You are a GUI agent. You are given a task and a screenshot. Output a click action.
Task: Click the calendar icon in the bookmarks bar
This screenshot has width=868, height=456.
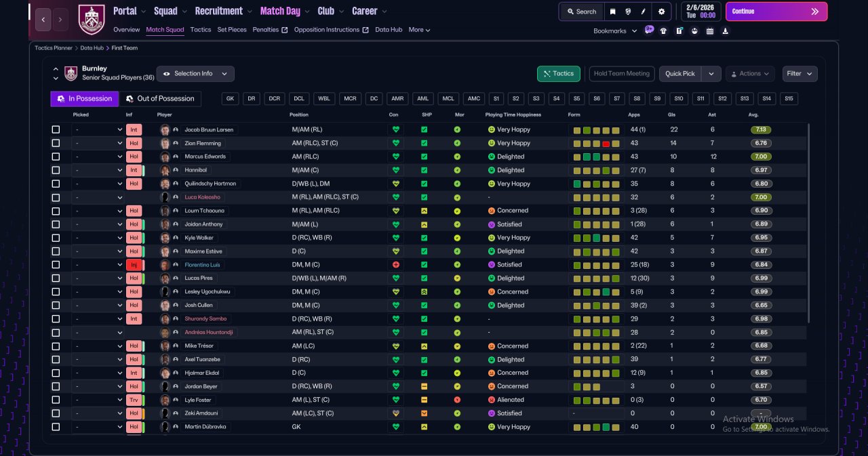[710, 30]
